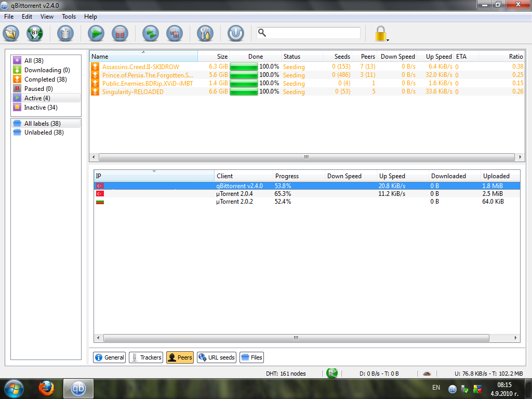Viewport: 532px width, 399px height.
Task: Click the green start/resume icon
Action: [x=96, y=33]
